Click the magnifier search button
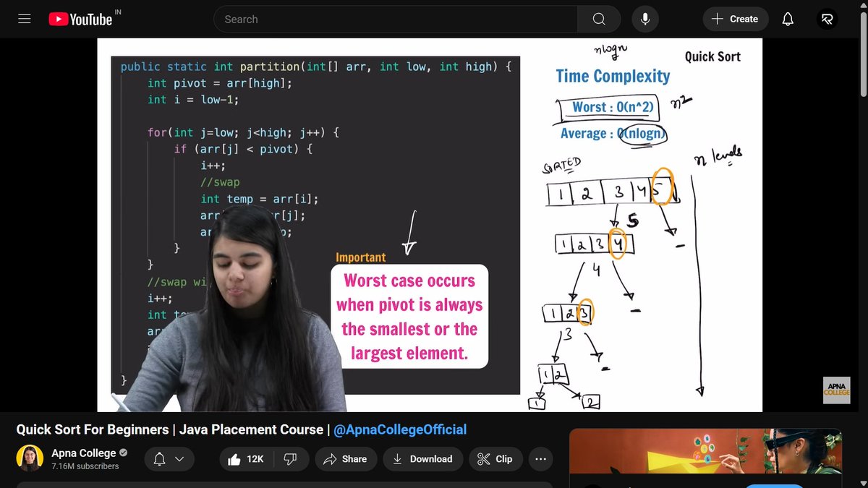Viewport: 868px width, 488px height. 599,20
